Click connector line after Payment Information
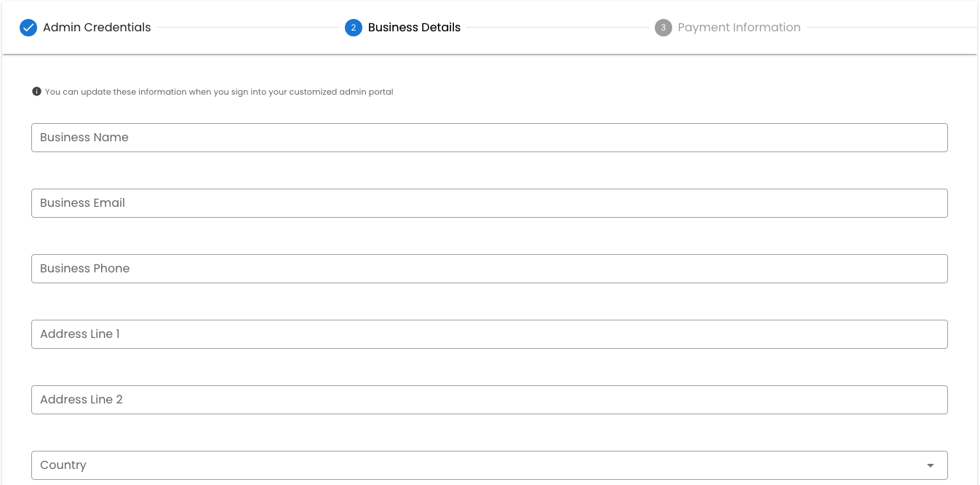The image size is (980, 485). tap(891, 28)
